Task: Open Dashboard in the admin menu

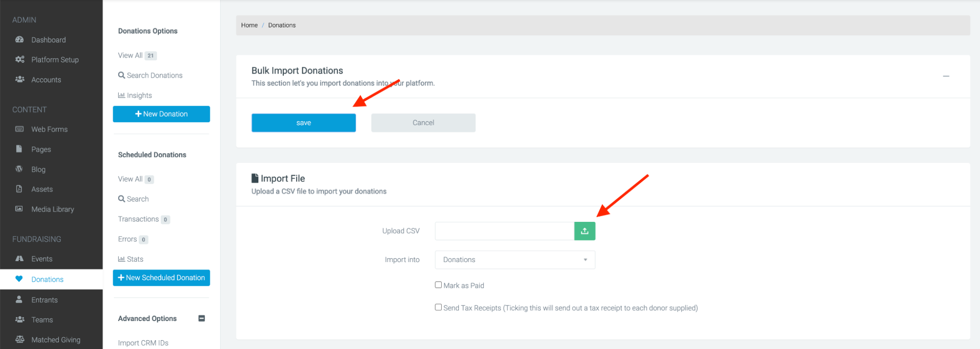Action: (x=49, y=40)
